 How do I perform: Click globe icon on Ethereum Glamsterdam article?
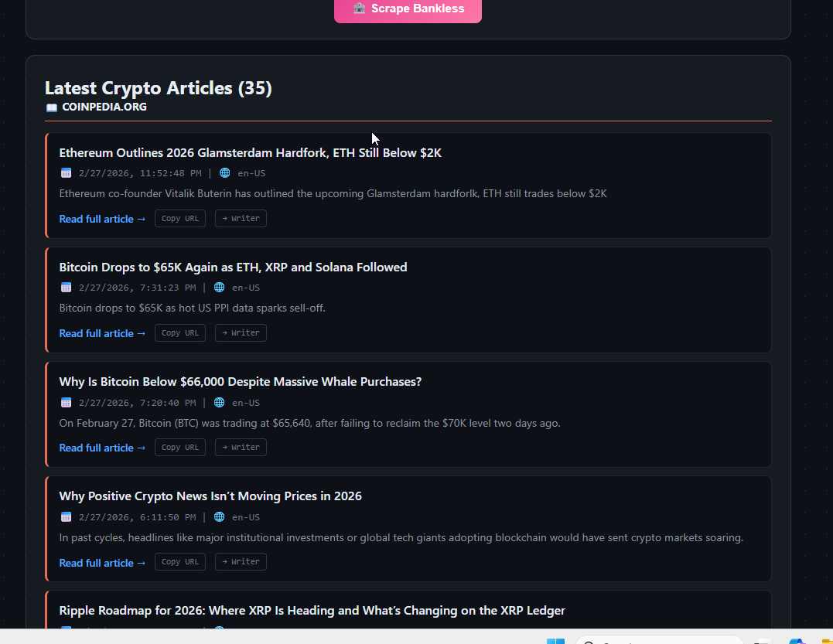click(x=225, y=173)
